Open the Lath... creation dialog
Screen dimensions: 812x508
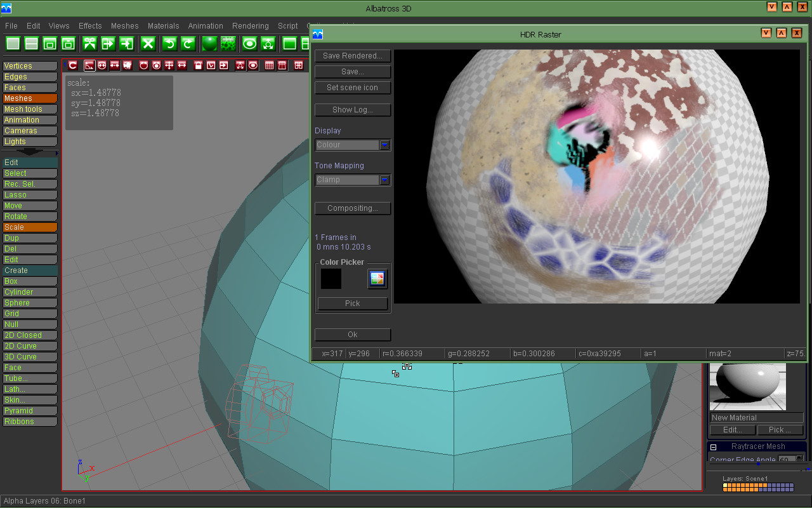pyautogui.click(x=30, y=389)
